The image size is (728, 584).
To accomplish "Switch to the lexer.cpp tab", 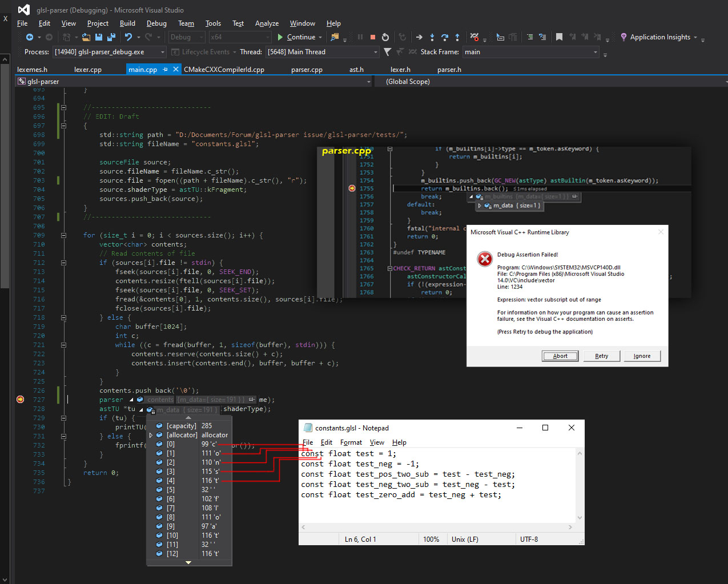I will 88,69.
